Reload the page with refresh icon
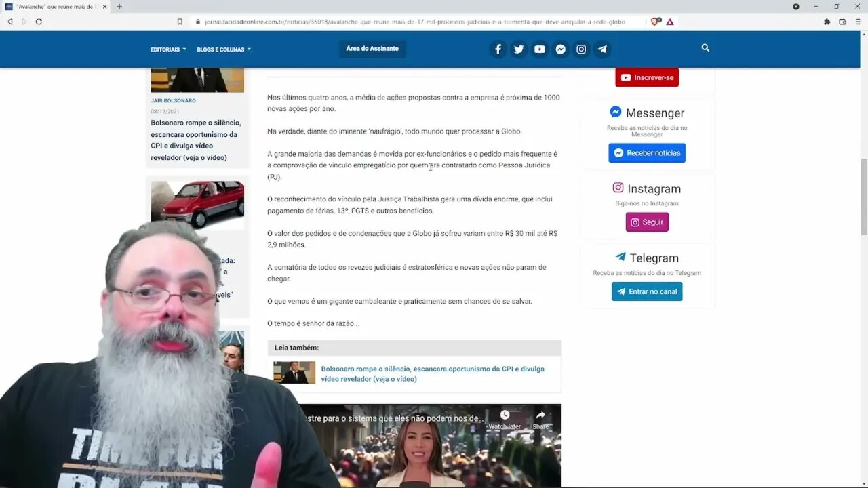 tap(39, 22)
